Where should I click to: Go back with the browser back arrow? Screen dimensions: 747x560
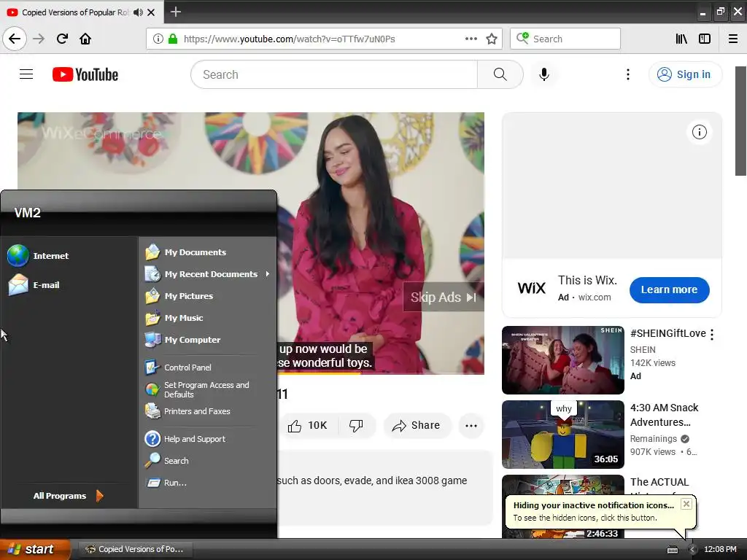15,39
